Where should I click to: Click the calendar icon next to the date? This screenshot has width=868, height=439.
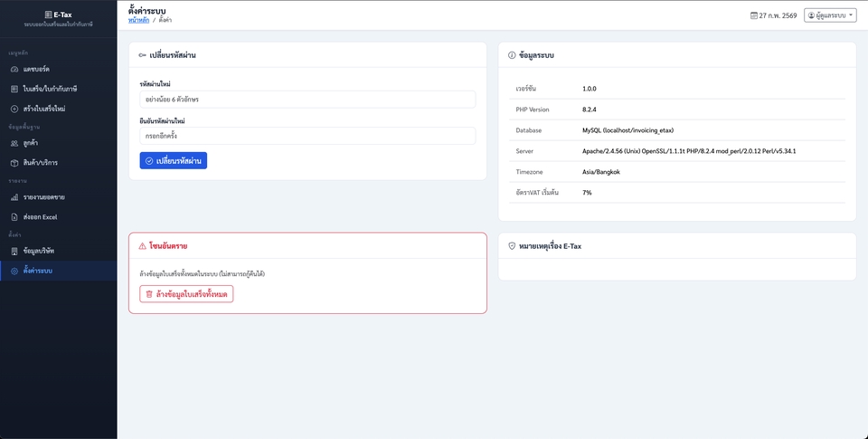click(754, 15)
